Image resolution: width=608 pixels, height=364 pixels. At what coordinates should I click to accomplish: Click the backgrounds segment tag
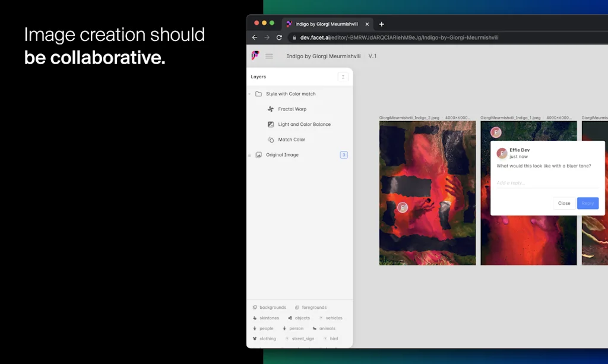coord(270,307)
